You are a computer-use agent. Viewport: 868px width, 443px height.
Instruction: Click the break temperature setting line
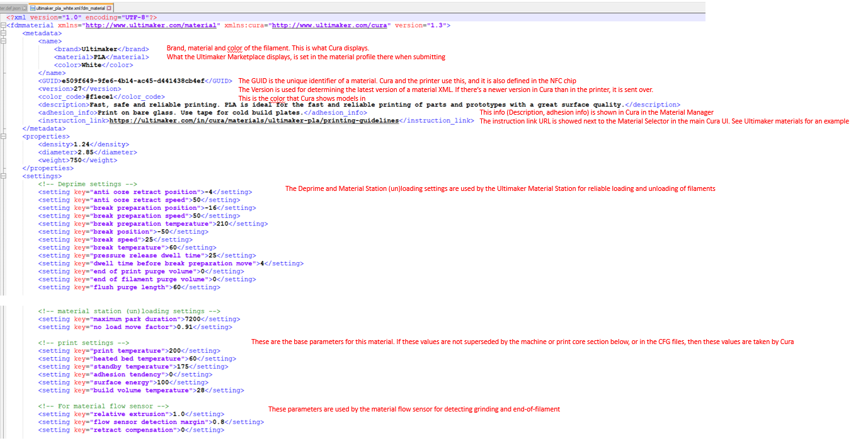126,247
